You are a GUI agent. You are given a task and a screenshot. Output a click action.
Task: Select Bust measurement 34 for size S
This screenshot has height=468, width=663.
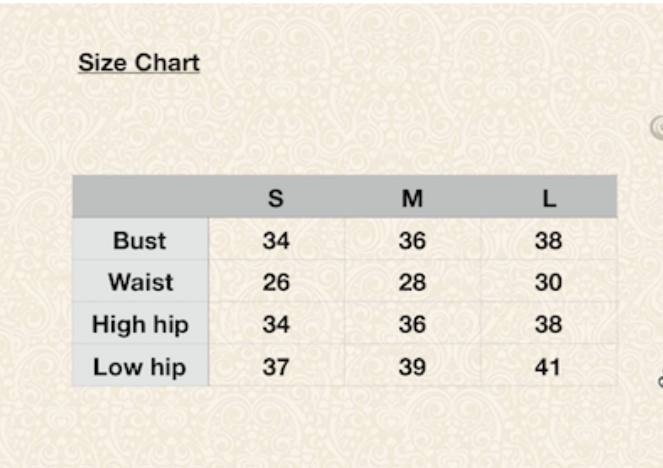click(276, 240)
